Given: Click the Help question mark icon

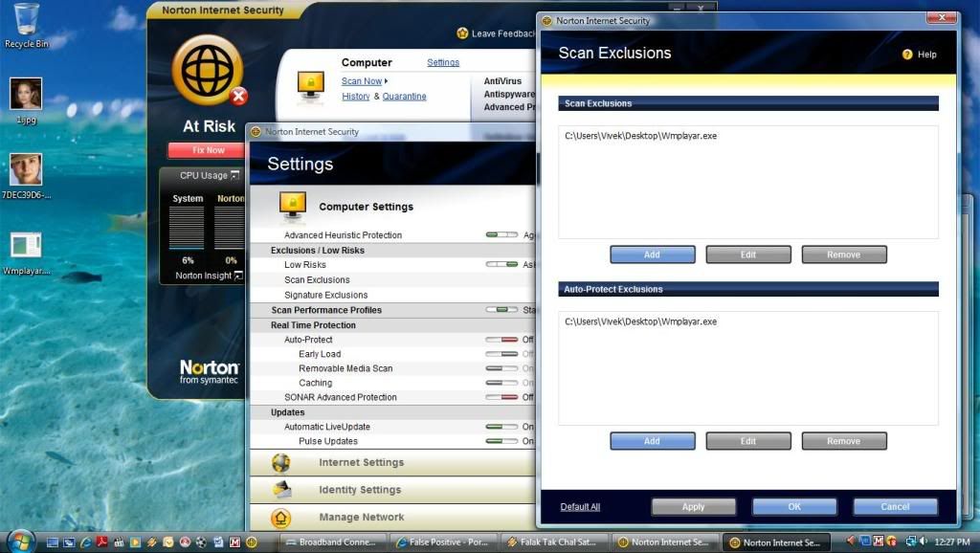Looking at the screenshot, I should (x=907, y=55).
